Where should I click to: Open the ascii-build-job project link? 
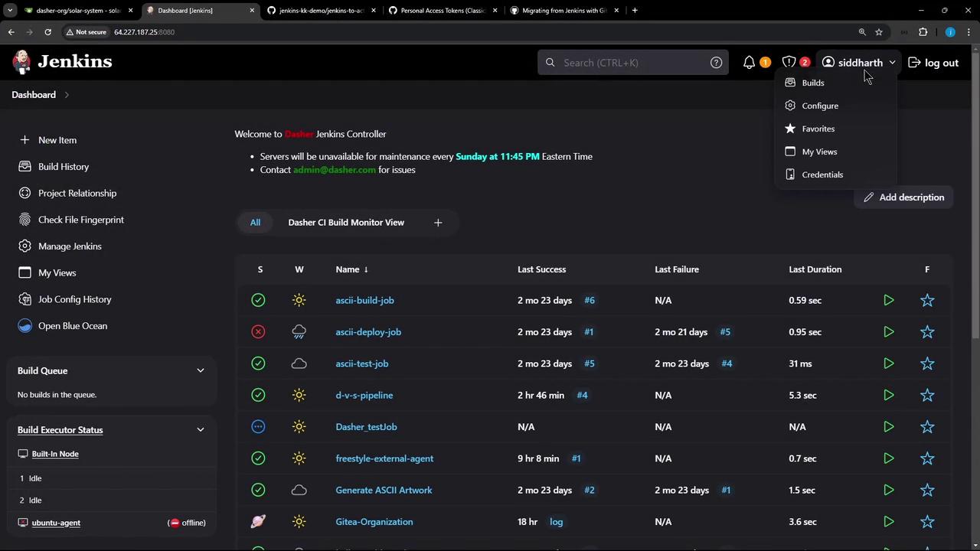364,301
